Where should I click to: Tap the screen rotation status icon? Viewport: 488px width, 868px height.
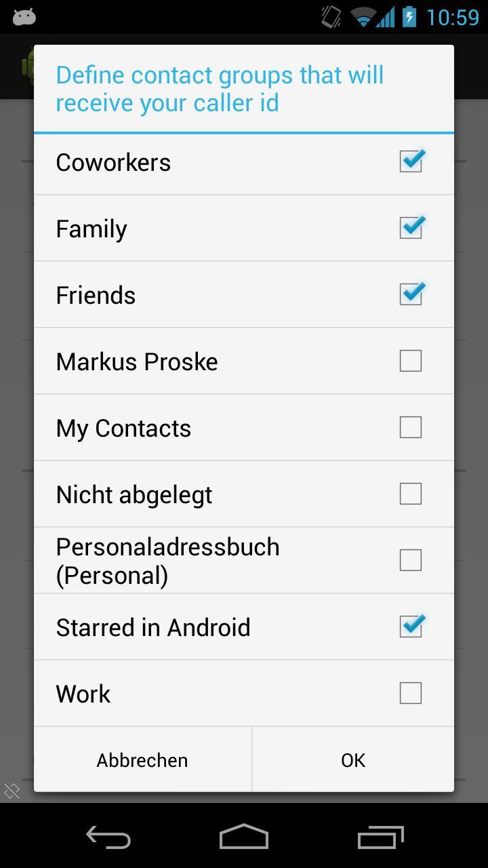point(331,17)
